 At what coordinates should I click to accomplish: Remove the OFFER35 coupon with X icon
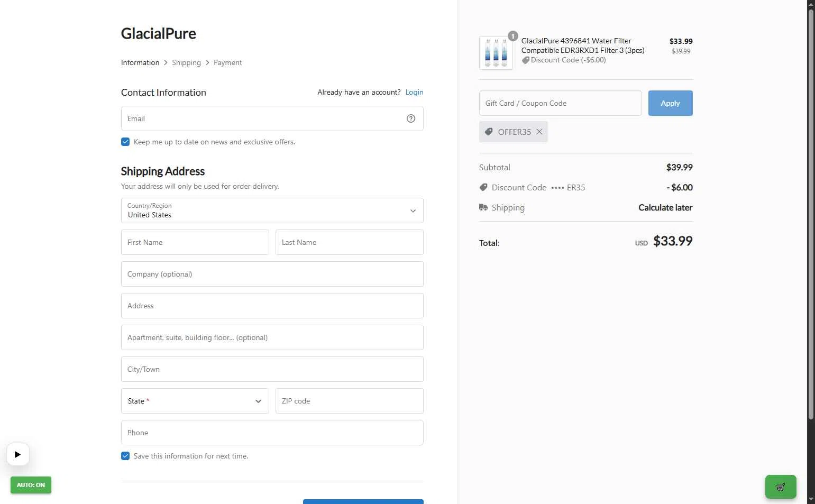539,132
